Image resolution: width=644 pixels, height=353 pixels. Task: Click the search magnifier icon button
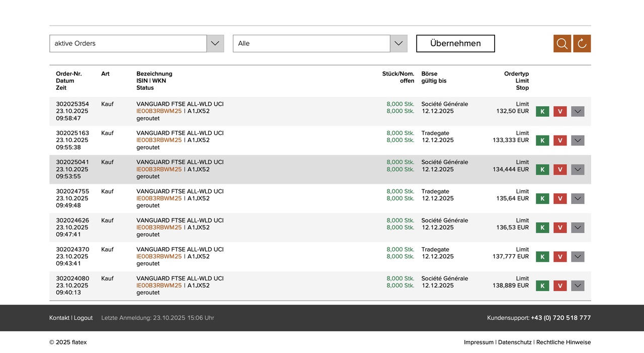(562, 44)
